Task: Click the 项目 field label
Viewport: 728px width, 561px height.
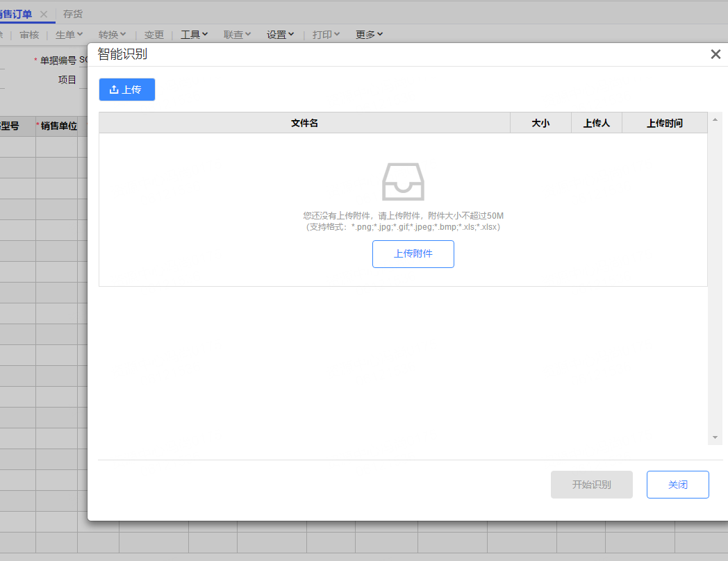Action: (x=67, y=80)
